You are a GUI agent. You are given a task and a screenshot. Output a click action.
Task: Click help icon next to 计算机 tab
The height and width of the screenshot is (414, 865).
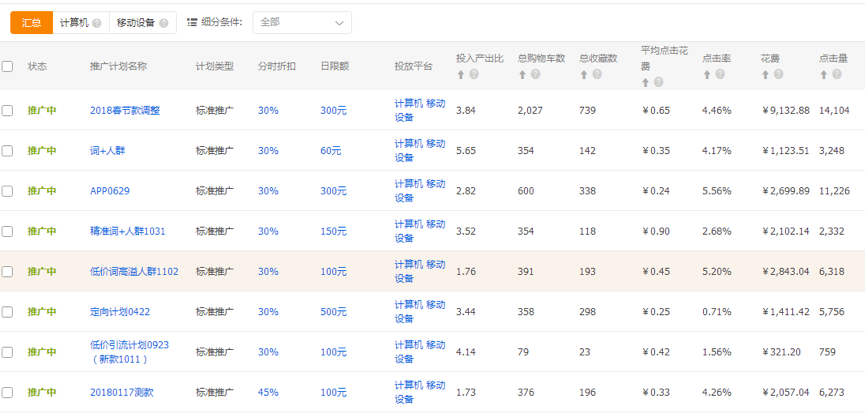coord(97,22)
